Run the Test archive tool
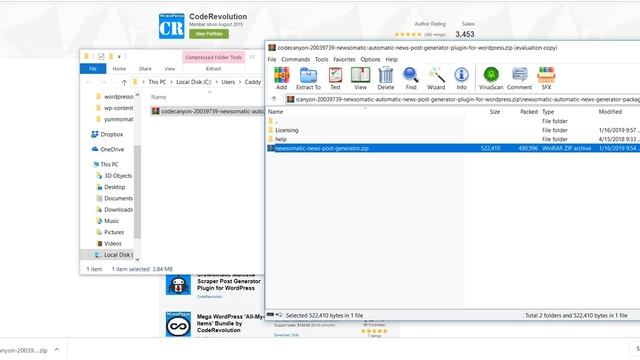The height and width of the screenshot is (360, 640). [x=335, y=78]
